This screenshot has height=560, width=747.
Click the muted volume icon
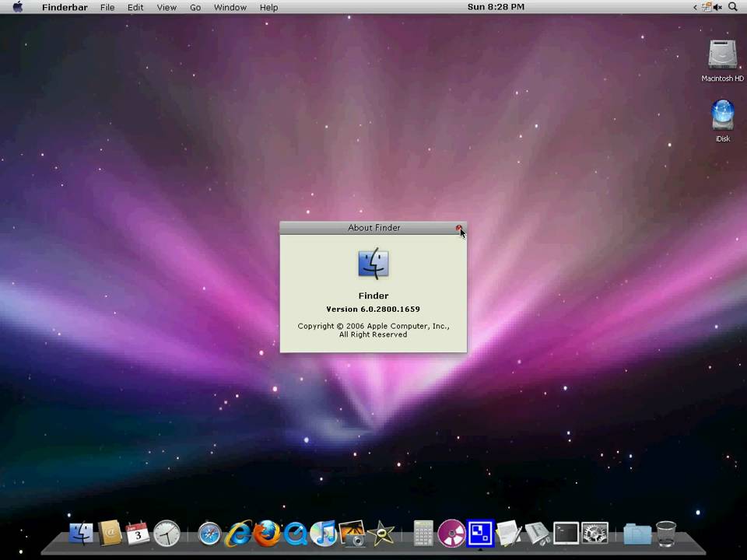(x=717, y=7)
